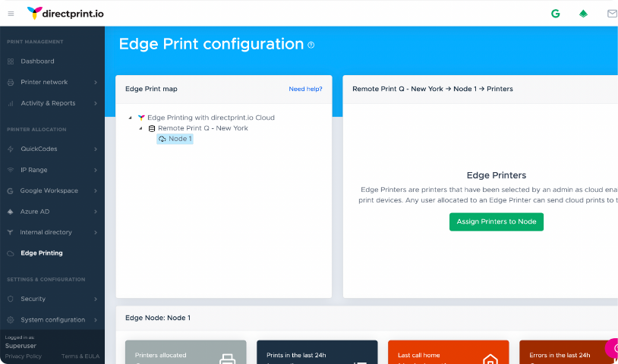Viewport: 618px width, 364px height.
Task: Click the green G icon in header
Action: pyautogui.click(x=556, y=13)
